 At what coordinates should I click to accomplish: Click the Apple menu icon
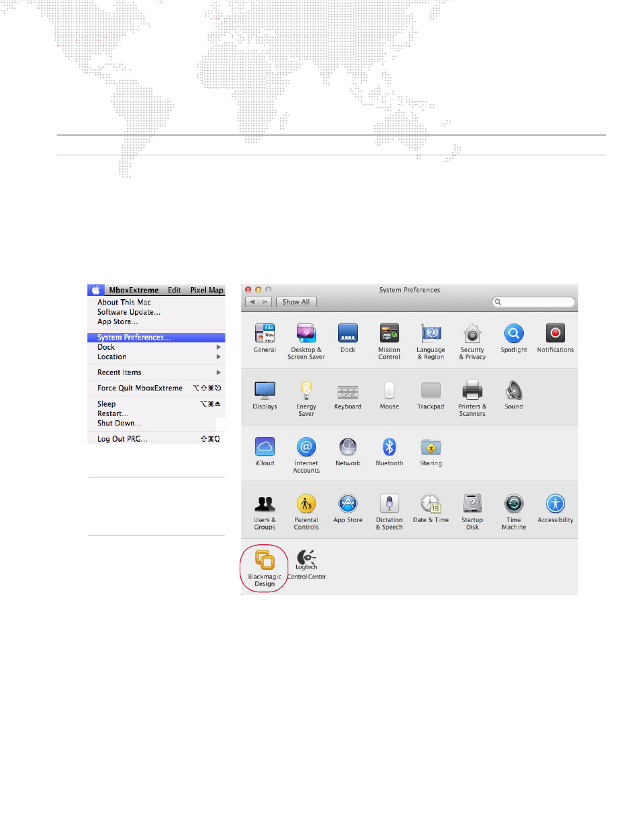(x=96, y=290)
